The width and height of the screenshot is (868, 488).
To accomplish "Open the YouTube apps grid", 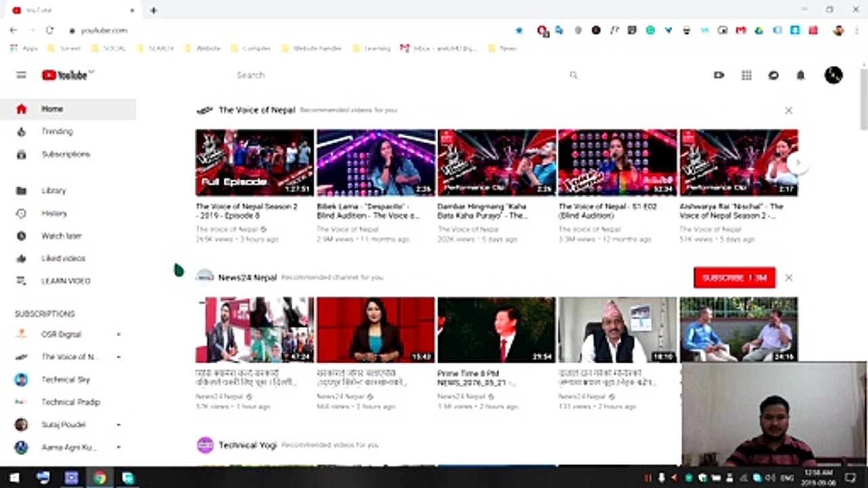I will click(x=747, y=75).
